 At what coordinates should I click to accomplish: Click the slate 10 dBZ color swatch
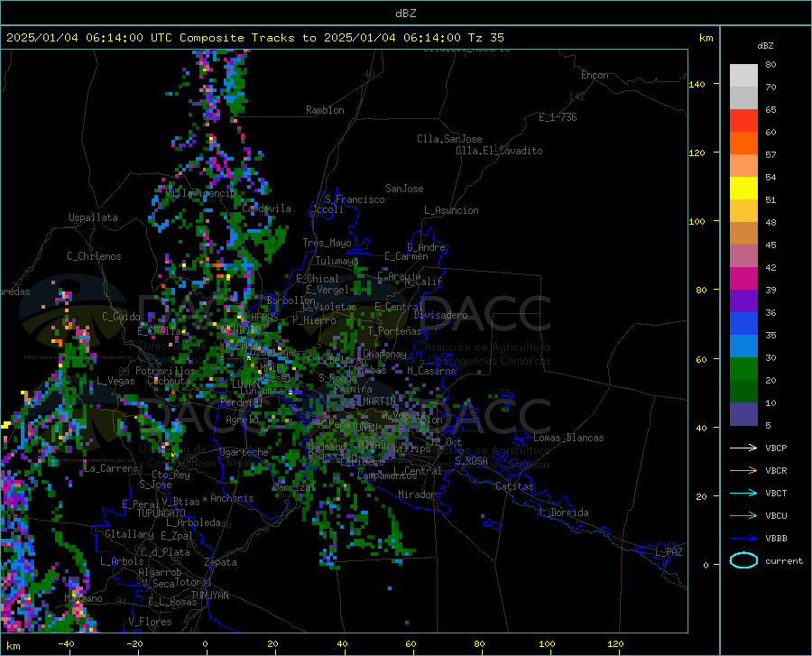coord(743,414)
